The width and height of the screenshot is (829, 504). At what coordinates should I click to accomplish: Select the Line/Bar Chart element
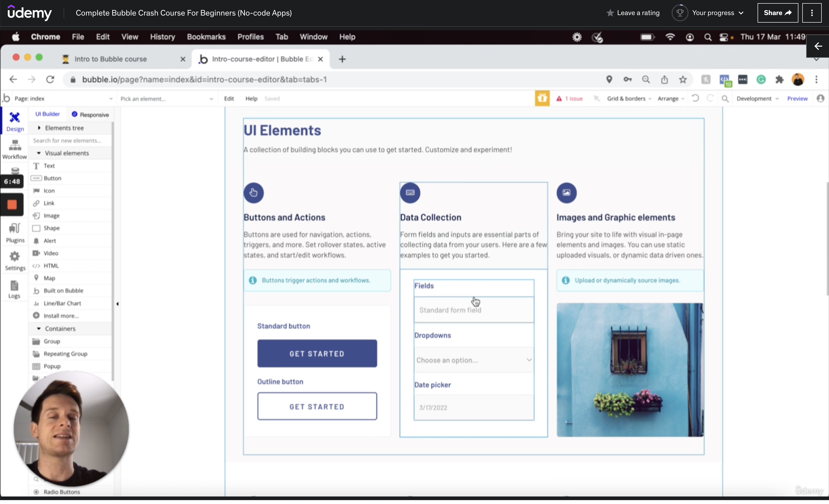click(62, 303)
